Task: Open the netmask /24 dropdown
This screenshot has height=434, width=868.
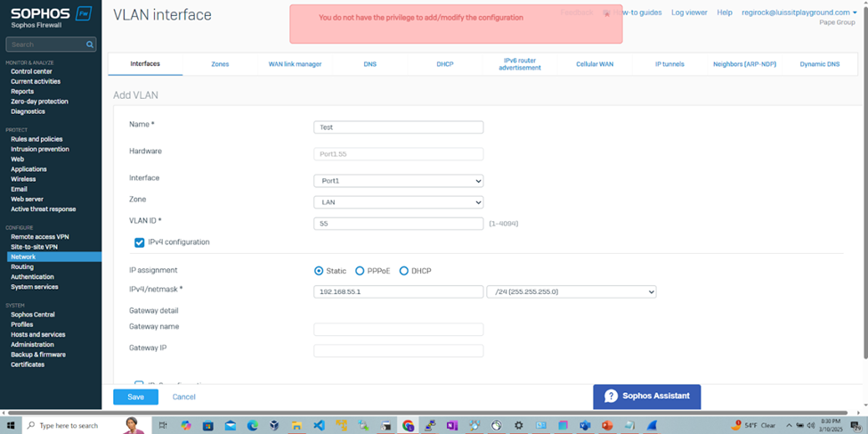Action: (572, 291)
